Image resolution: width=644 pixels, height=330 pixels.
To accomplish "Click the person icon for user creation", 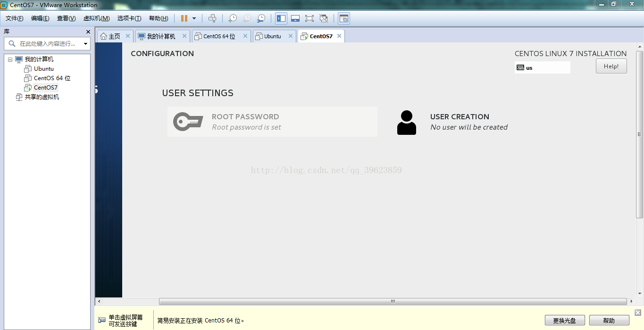I will point(406,123).
